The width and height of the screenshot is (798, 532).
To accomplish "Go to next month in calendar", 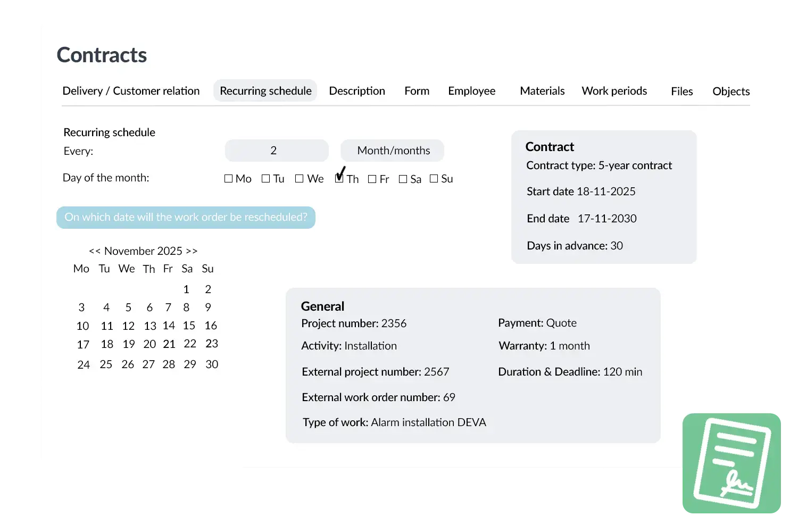I will 192,251.
